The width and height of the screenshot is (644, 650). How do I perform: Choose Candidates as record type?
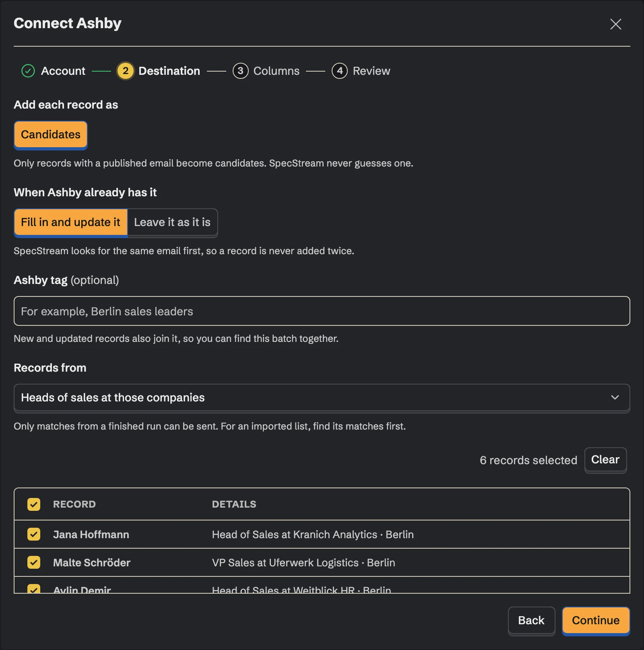pyautogui.click(x=51, y=134)
